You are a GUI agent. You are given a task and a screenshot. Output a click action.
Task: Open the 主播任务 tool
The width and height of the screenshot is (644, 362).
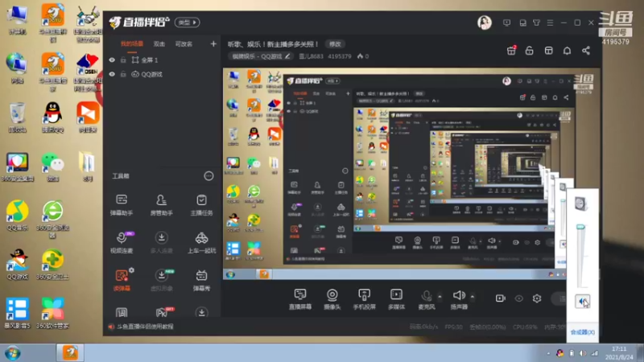coord(201,205)
